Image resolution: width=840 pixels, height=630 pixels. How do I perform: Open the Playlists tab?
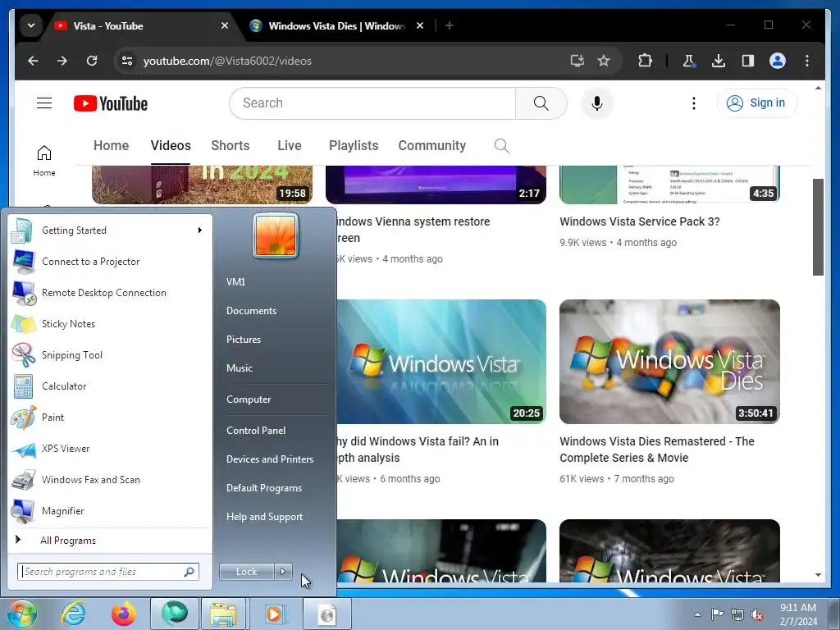354,146
